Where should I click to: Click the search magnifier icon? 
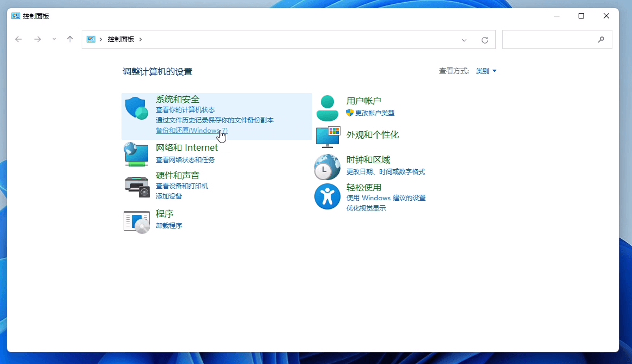point(601,40)
